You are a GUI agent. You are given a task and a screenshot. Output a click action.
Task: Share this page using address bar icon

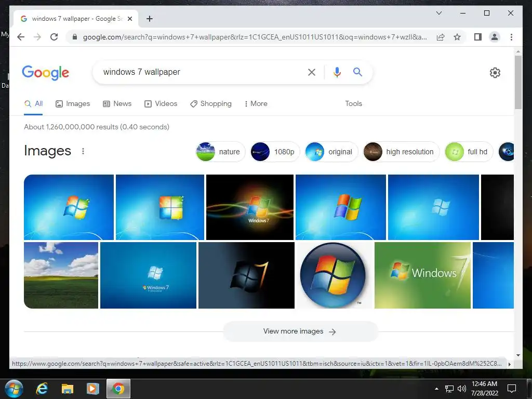(441, 37)
